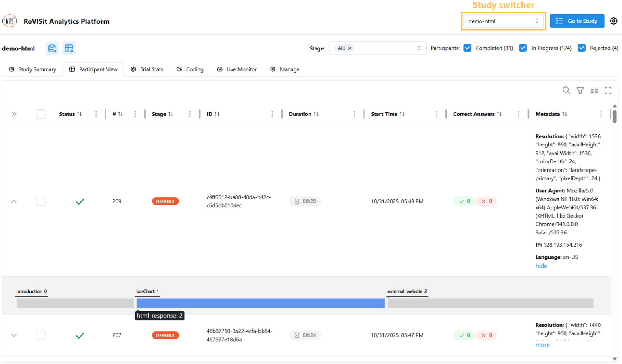Toggle the In Progress participants checkbox
This screenshot has height=364, width=622.
[x=523, y=48]
